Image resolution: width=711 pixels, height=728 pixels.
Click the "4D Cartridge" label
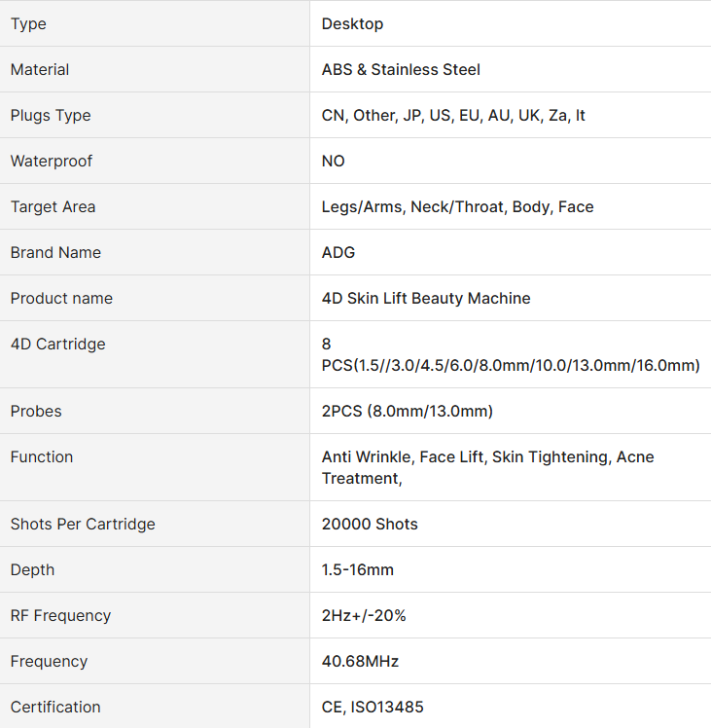(57, 344)
